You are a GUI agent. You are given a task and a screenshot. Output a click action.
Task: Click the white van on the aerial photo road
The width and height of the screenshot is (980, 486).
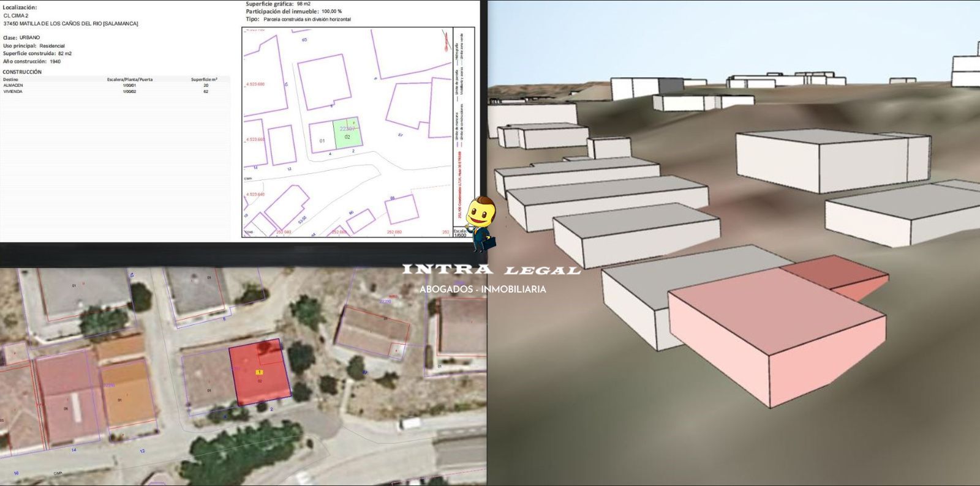410,423
